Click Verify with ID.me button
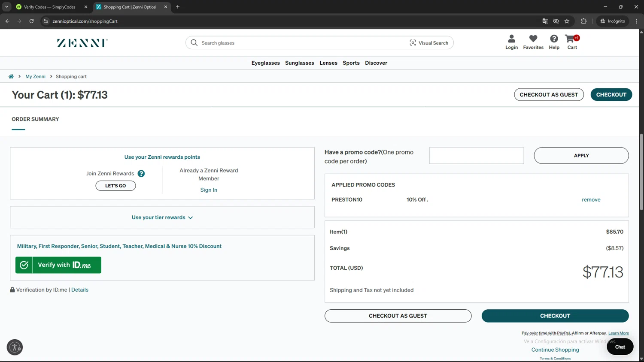 [x=58, y=265]
